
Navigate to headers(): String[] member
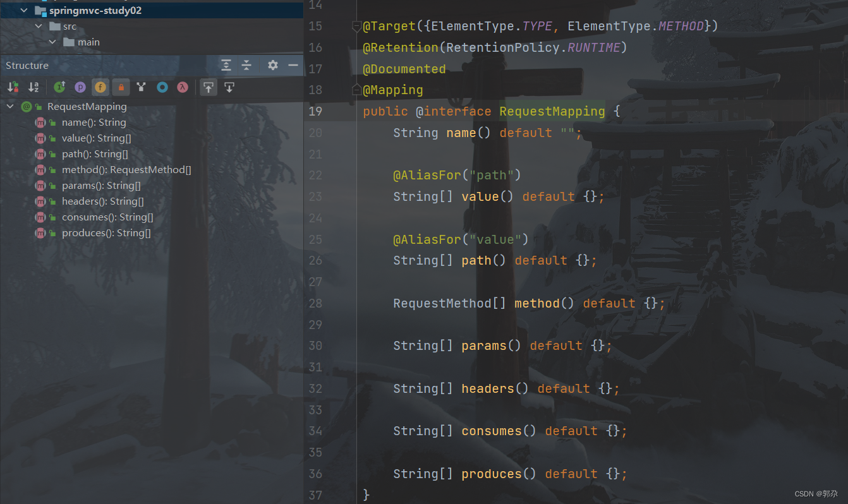click(x=103, y=201)
